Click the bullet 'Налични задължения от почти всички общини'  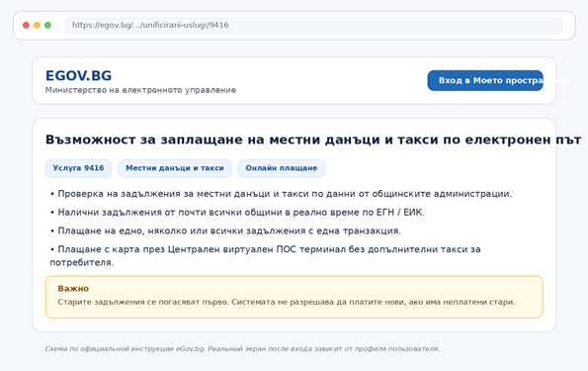tap(237, 212)
